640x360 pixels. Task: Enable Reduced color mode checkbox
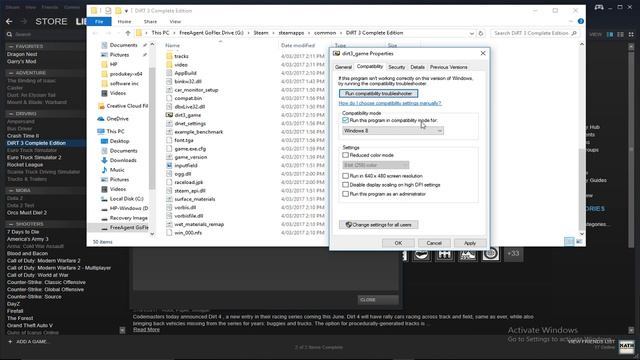[345, 155]
